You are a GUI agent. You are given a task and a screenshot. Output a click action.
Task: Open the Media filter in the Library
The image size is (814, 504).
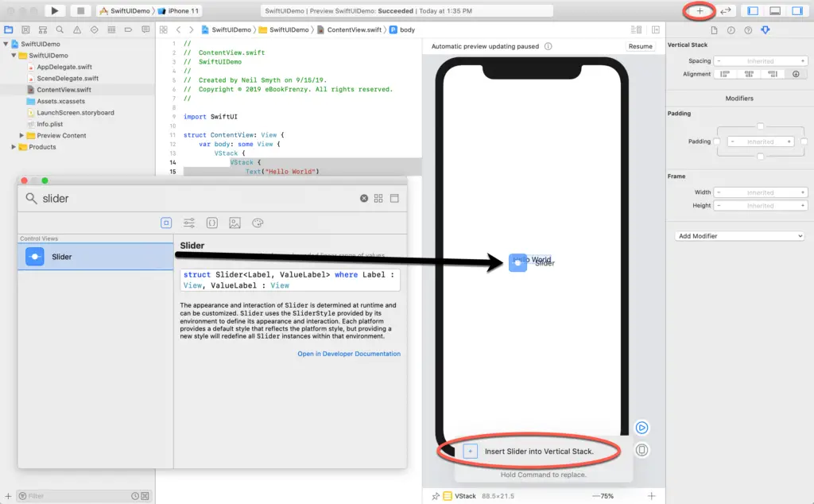tap(235, 223)
